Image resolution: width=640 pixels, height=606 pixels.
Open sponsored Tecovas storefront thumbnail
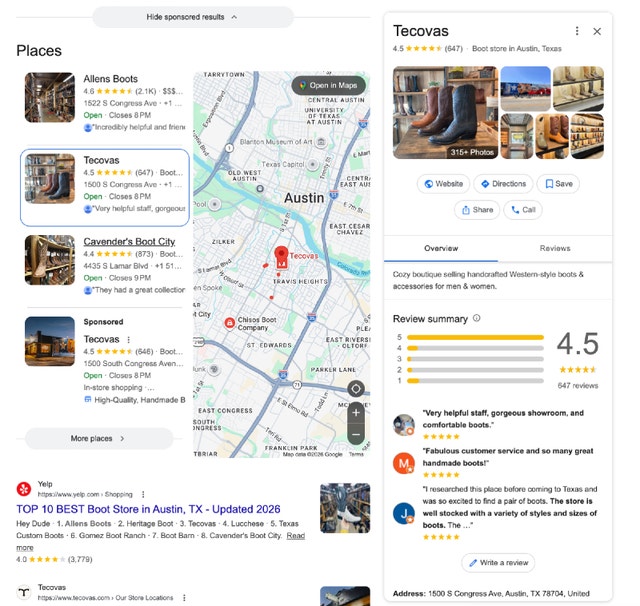(x=50, y=341)
